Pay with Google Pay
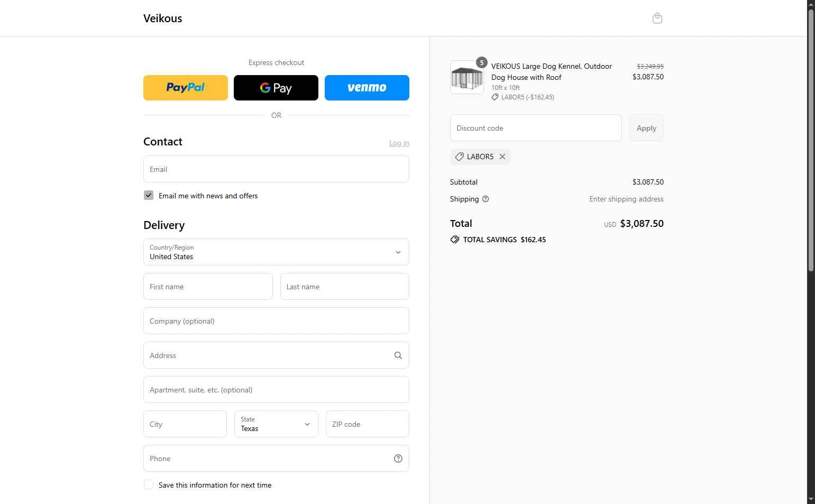This screenshot has height=504, width=815. coord(276,88)
